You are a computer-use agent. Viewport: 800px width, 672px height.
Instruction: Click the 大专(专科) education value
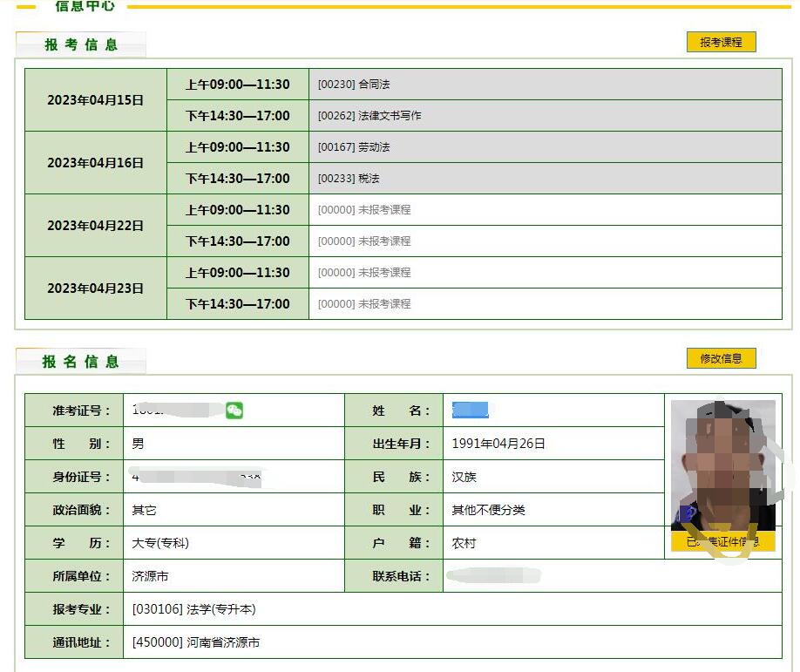click(160, 543)
